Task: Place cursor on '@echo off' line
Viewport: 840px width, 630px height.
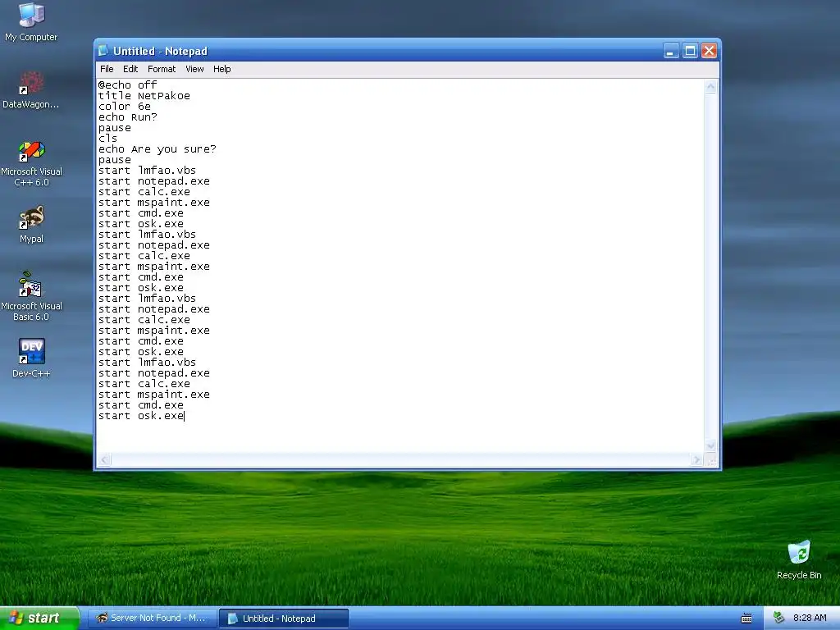Action: tap(127, 85)
